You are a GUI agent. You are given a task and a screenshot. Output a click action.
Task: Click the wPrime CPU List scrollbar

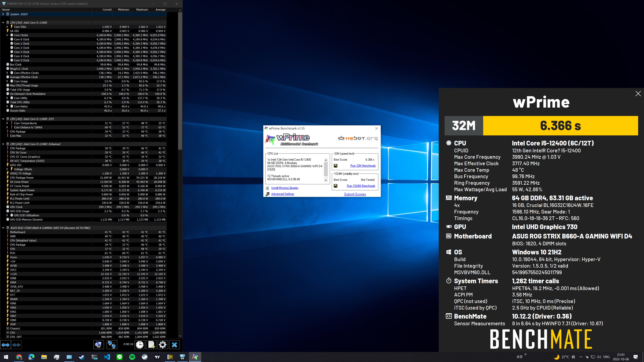click(326, 170)
